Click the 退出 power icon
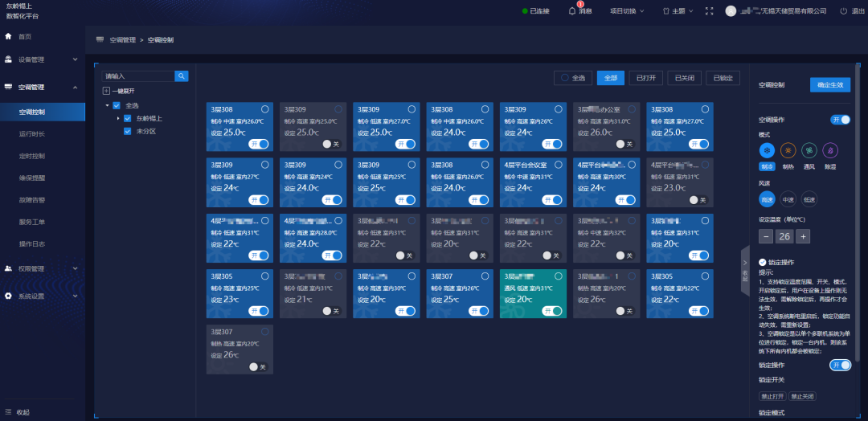The height and width of the screenshot is (421, 868). pos(844,11)
